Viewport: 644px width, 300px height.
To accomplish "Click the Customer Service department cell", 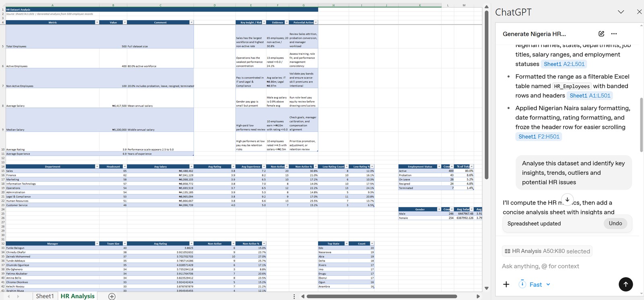I will click(52, 205).
